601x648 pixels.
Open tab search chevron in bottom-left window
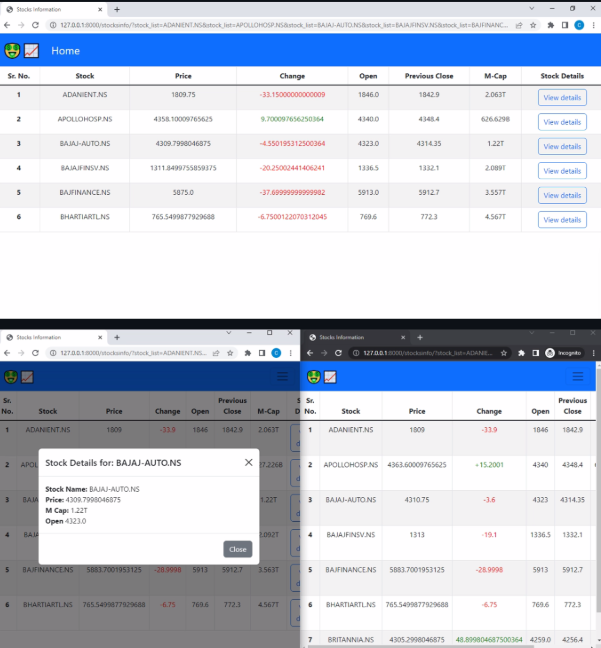coord(229,333)
